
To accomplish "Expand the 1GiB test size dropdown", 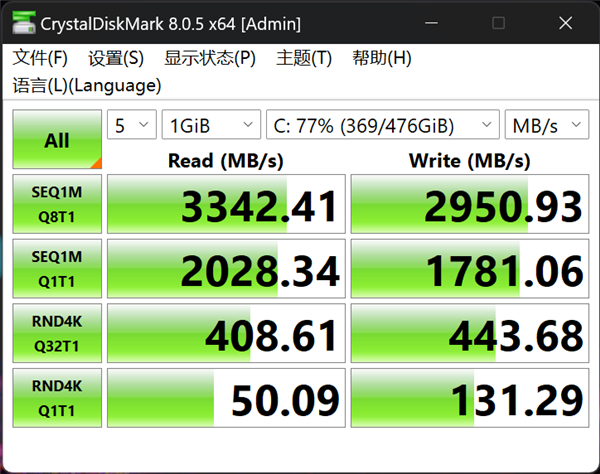I will (x=211, y=126).
